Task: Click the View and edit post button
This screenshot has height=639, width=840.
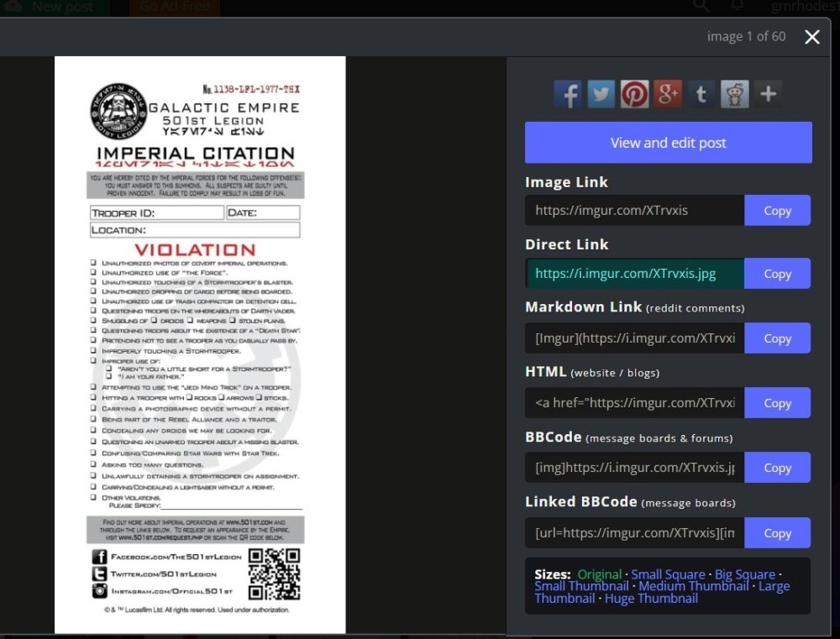Action: click(668, 143)
